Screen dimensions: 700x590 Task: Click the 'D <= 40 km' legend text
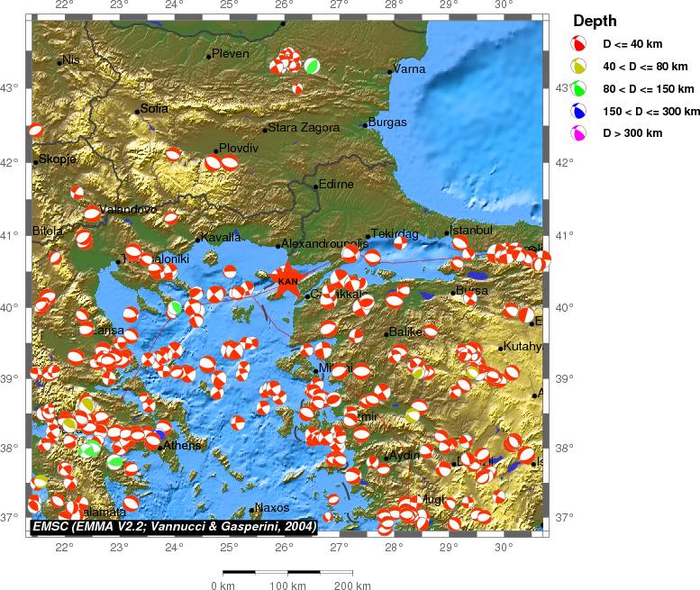[x=634, y=43]
